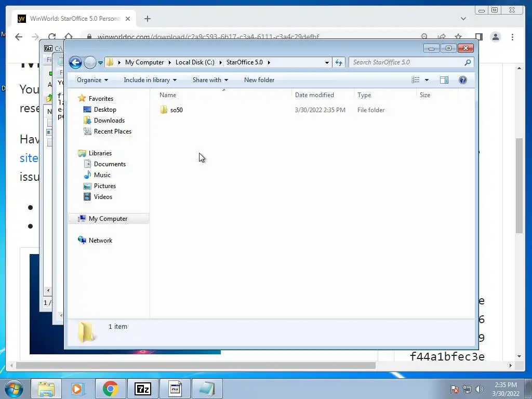Sort by Size column header

(x=437, y=95)
